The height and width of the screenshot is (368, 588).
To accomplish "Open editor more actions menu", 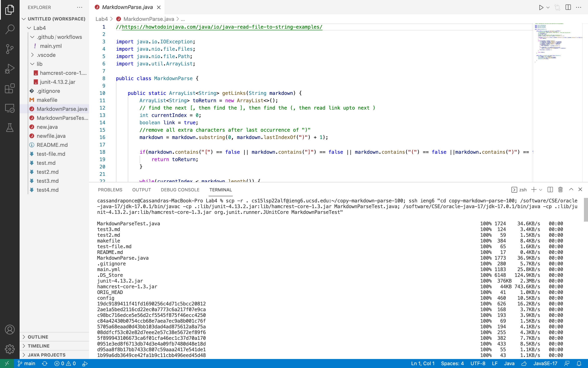I will 579,7.
